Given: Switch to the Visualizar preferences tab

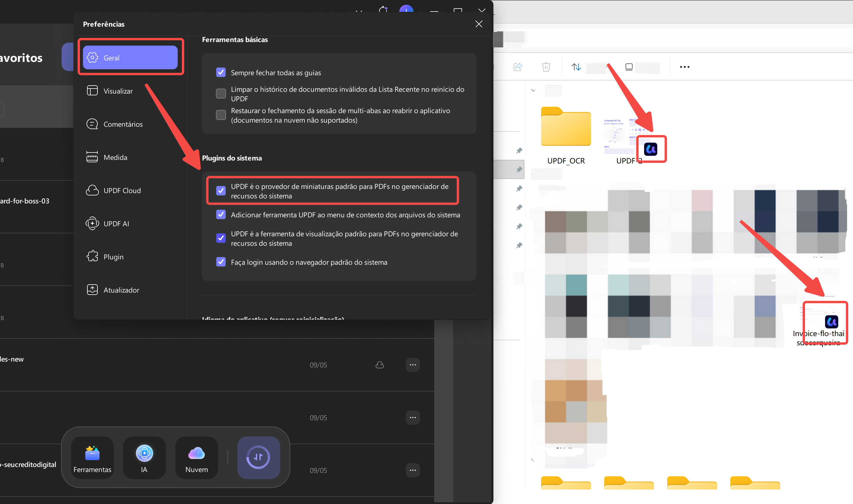Looking at the screenshot, I should pyautogui.click(x=118, y=91).
